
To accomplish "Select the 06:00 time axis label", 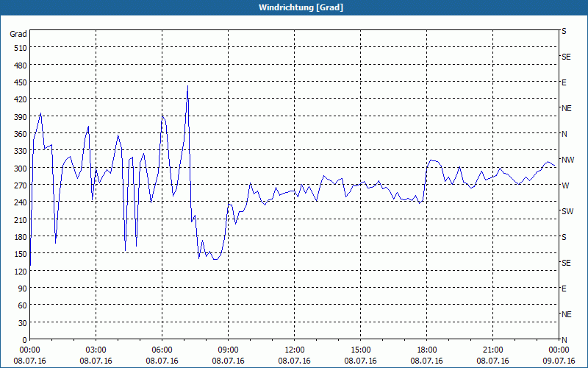I will pyautogui.click(x=162, y=350).
